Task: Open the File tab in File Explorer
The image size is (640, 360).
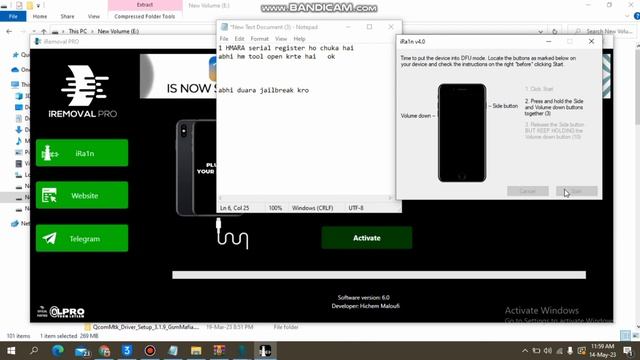Action: tap(13, 16)
